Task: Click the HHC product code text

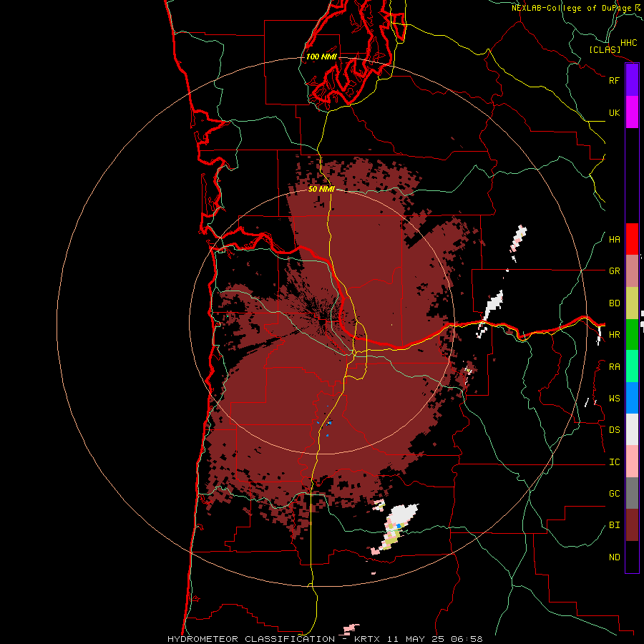Action: point(628,43)
